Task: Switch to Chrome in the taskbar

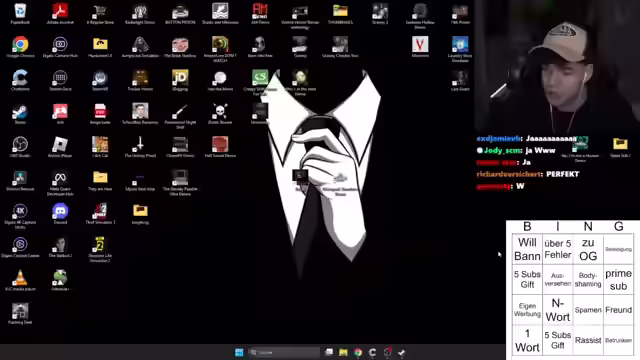Action: tap(358, 352)
